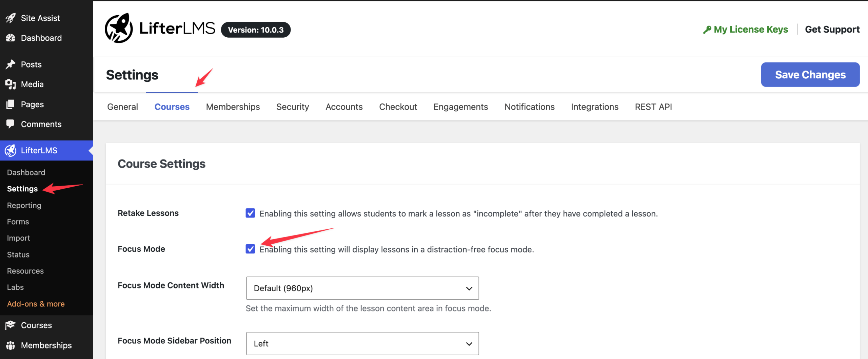Click the Save Changes button
Image resolution: width=868 pixels, height=359 pixels.
click(810, 75)
